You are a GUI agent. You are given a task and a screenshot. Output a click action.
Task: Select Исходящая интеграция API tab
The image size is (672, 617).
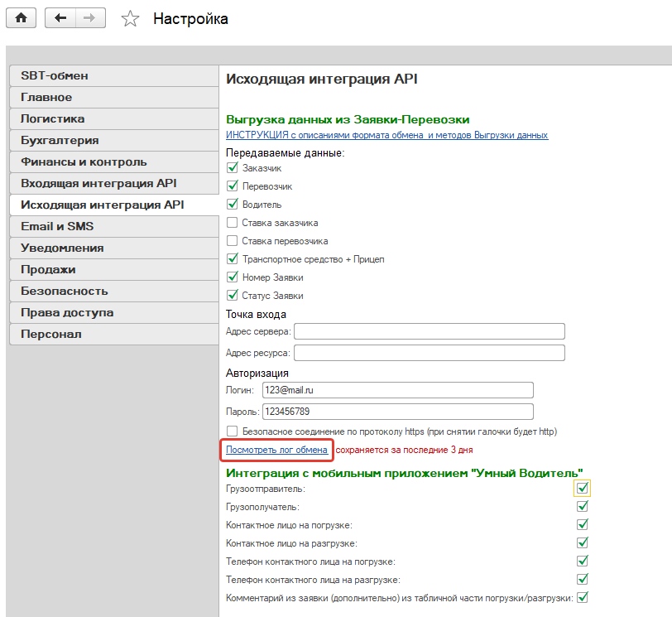tap(114, 205)
